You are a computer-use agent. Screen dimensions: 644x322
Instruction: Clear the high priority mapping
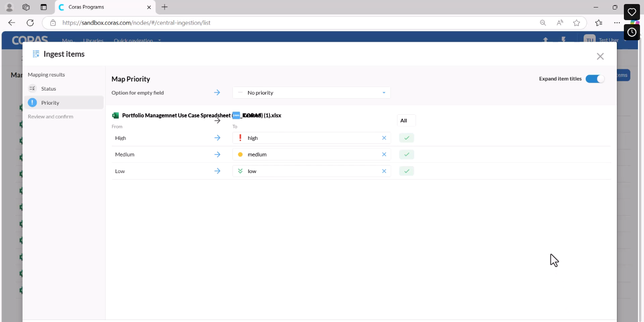[x=384, y=138]
